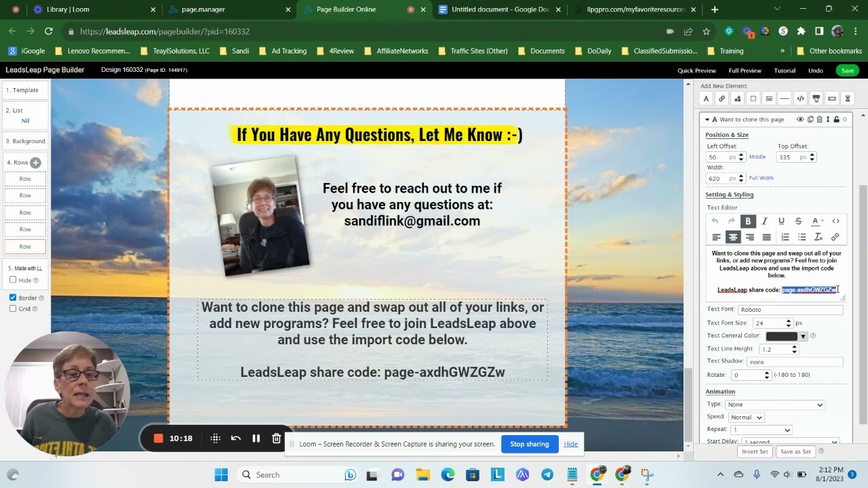This screenshot has width=868, height=488.
Task: Click the Text Font input field
Action: coord(791,310)
